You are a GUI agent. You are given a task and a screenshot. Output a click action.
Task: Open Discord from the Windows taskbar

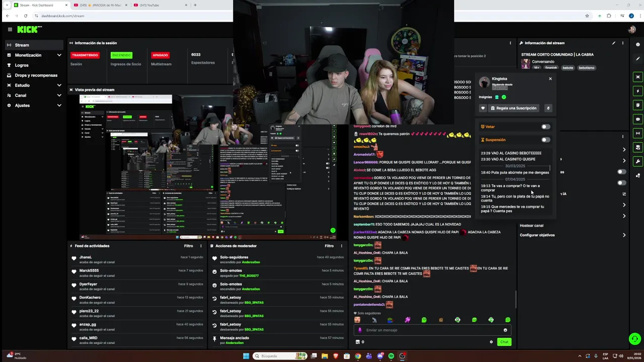(x=380, y=356)
